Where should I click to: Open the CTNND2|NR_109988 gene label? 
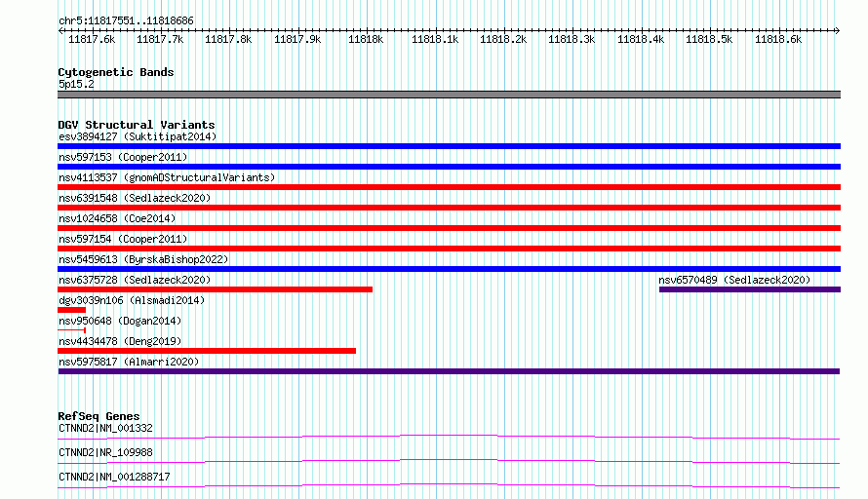click(105, 452)
